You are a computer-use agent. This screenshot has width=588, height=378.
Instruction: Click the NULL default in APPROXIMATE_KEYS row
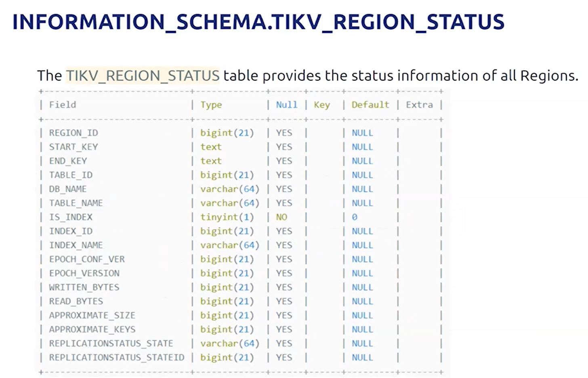click(x=362, y=330)
